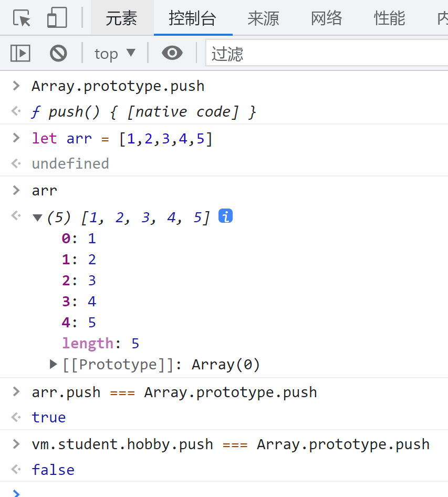The width and height of the screenshot is (448, 497).
Task: Switch to the 元素 tab
Action: pyautogui.click(x=121, y=18)
